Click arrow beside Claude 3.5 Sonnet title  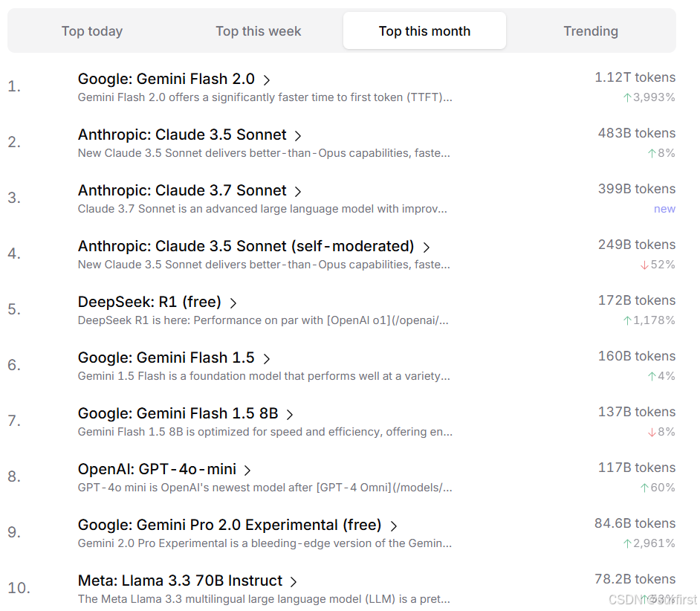pos(298,136)
